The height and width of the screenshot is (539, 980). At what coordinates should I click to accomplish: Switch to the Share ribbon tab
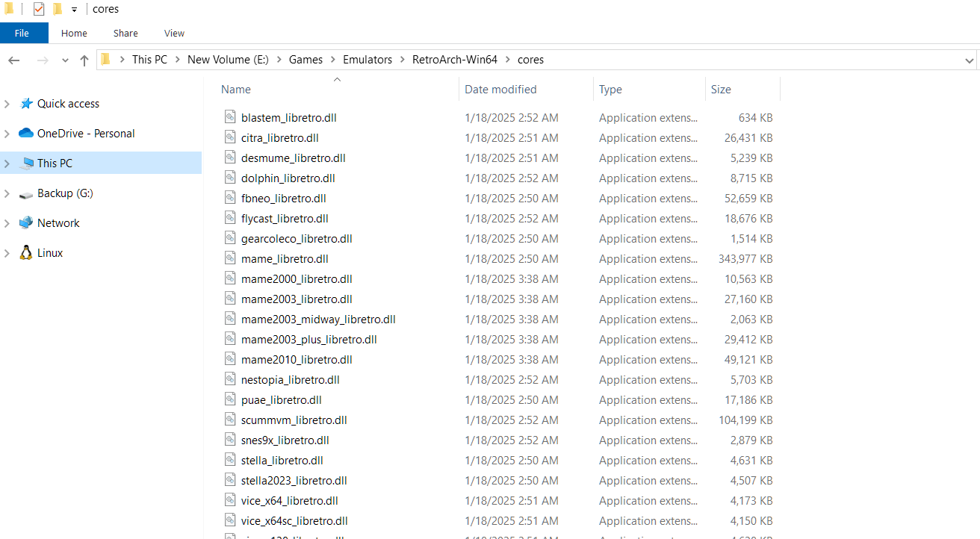coord(125,33)
